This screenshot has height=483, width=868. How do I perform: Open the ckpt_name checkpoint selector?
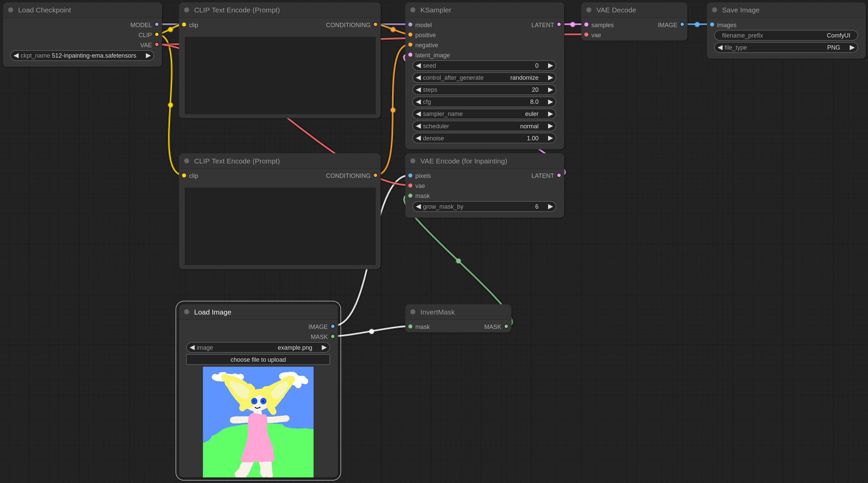[x=82, y=56]
